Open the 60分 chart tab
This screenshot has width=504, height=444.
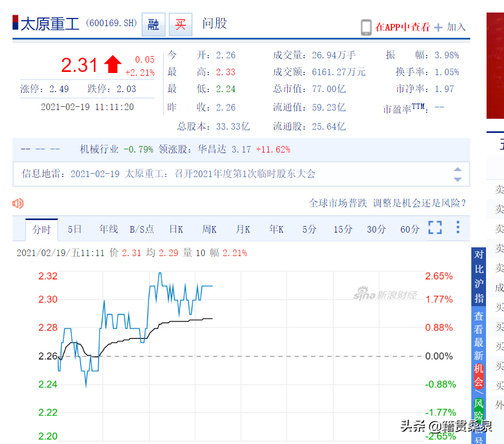point(410,229)
